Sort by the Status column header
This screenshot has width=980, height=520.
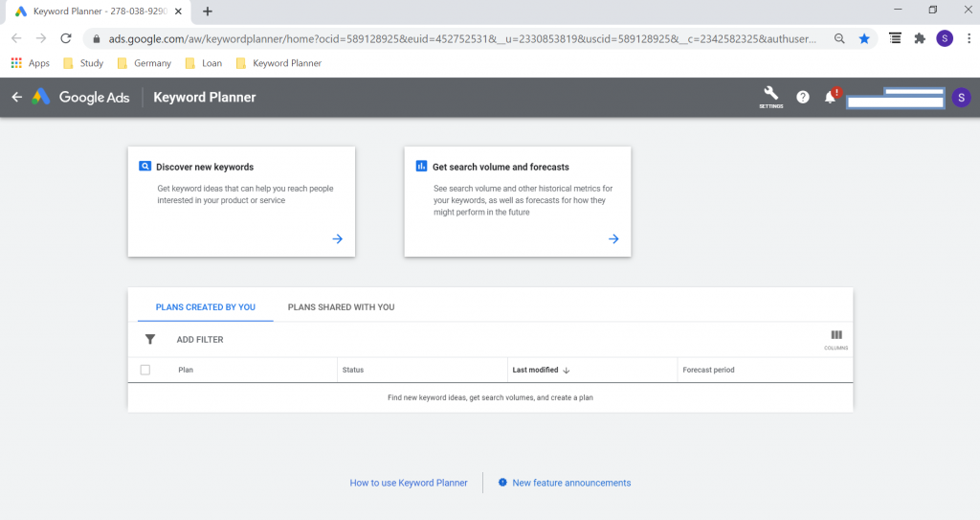coord(353,370)
